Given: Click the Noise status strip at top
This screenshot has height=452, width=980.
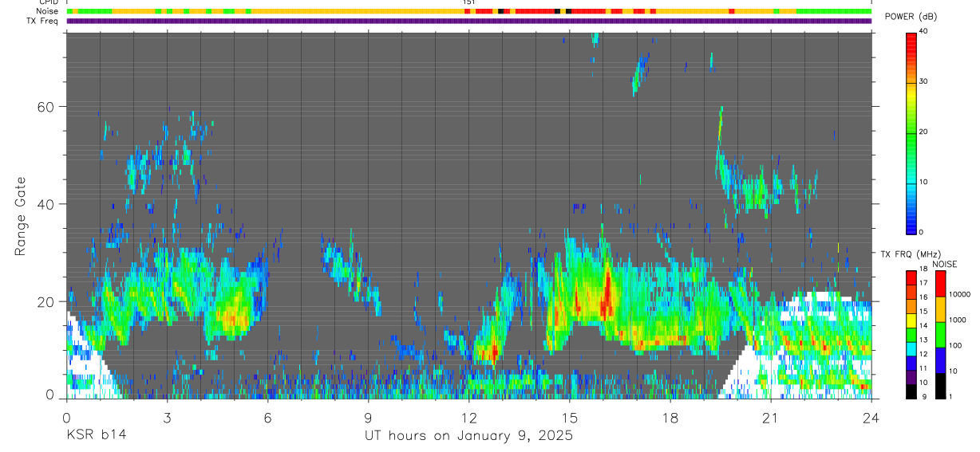Looking at the screenshot, I should pyautogui.click(x=469, y=12).
